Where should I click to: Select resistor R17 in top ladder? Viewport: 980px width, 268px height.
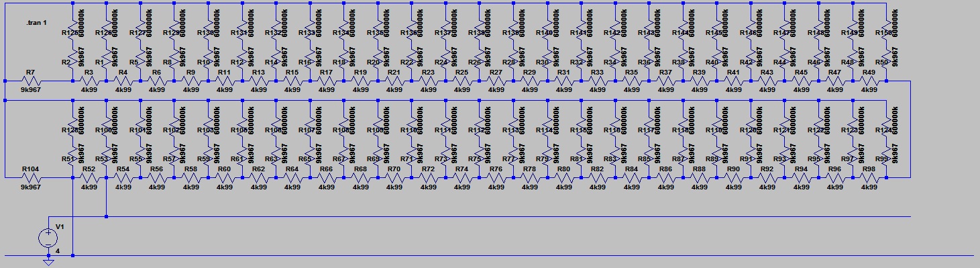pyautogui.click(x=327, y=81)
